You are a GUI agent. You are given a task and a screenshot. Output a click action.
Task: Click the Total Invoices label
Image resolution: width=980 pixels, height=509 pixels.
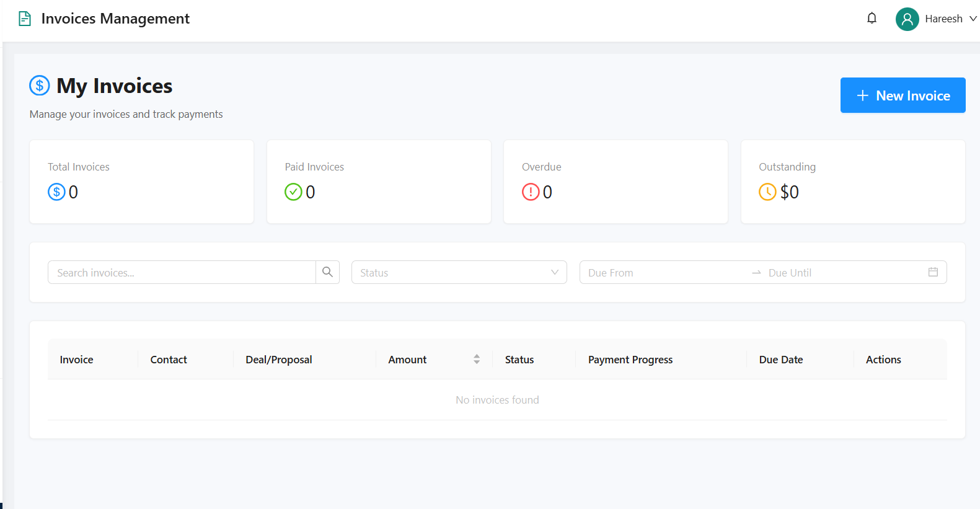coord(79,167)
